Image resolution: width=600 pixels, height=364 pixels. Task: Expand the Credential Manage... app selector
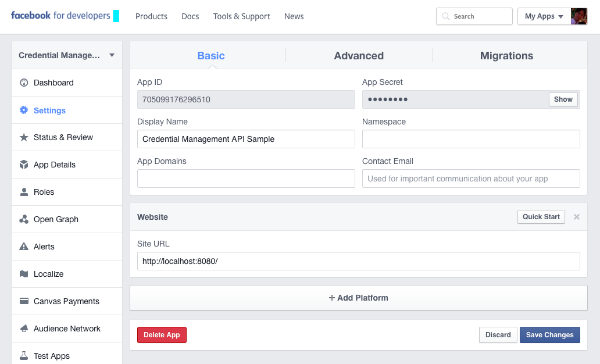click(x=67, y=55)
